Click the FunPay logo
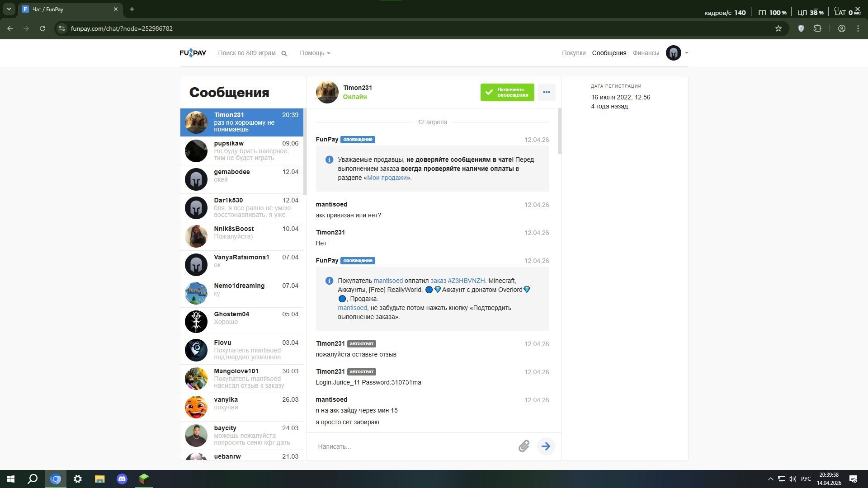 (193, 53)
